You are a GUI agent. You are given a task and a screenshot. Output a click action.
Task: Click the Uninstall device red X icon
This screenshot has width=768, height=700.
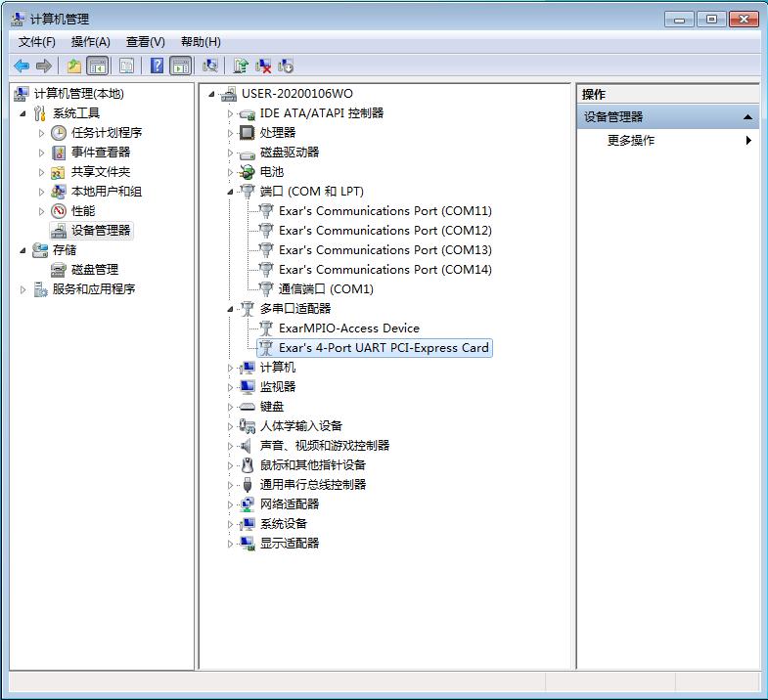coord(263,66)
